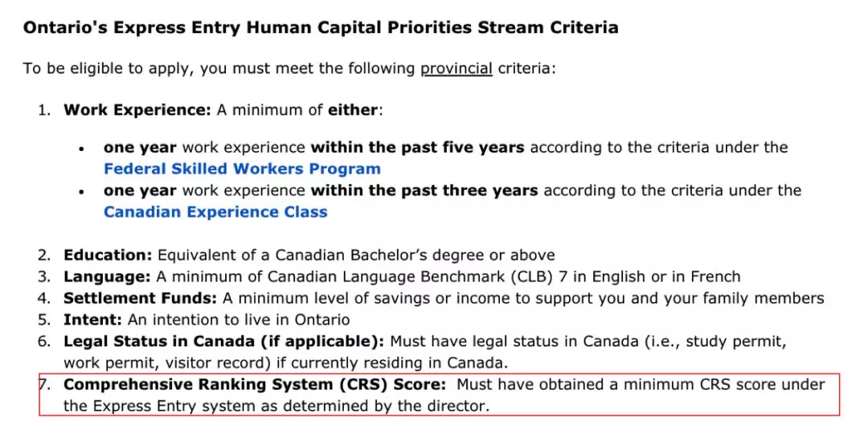Screen dimensions: 868x429
Task: Click the first bullet's bold 'one year' text
Action: [140, 147]
